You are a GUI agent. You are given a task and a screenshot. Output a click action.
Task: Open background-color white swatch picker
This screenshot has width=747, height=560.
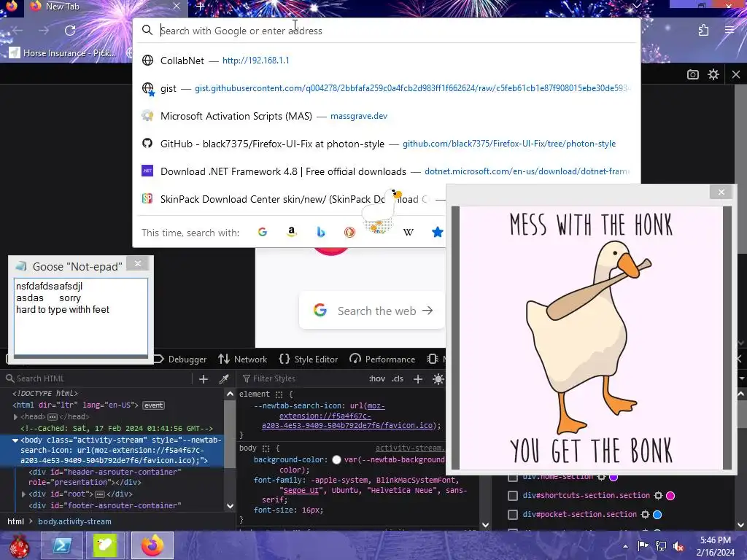[x=336, y=459]
